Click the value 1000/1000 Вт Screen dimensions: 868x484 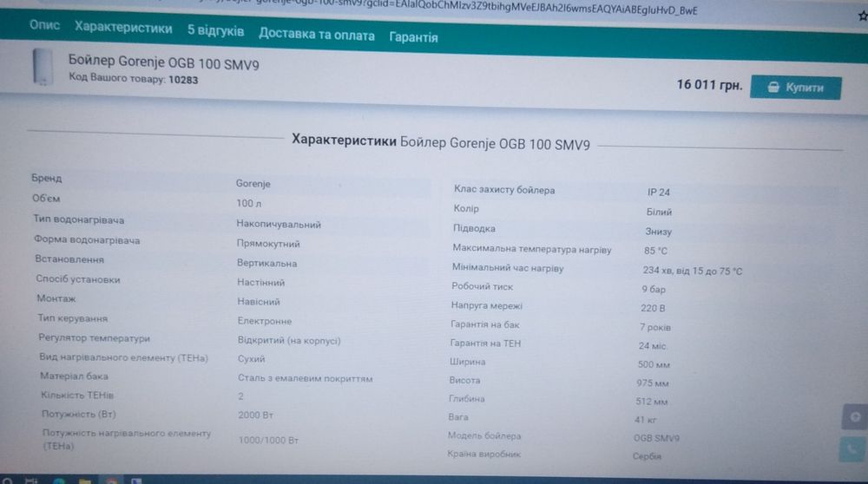pos(268,441)
